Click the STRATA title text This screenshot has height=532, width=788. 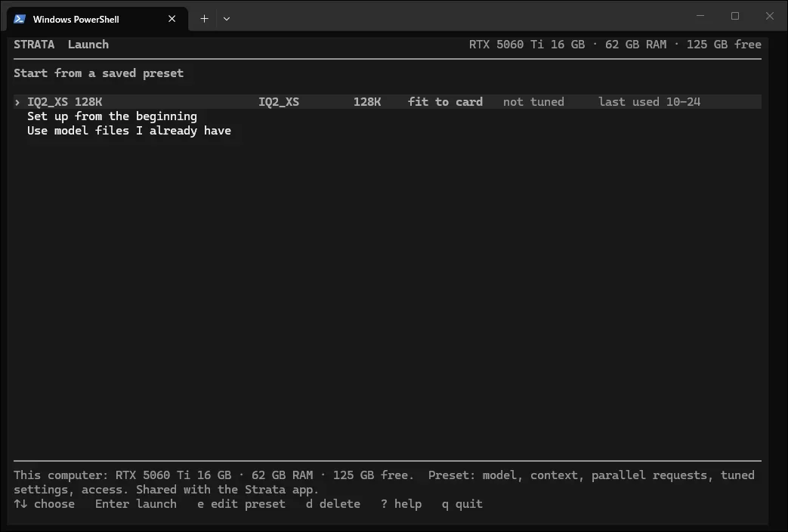[34, 45]
